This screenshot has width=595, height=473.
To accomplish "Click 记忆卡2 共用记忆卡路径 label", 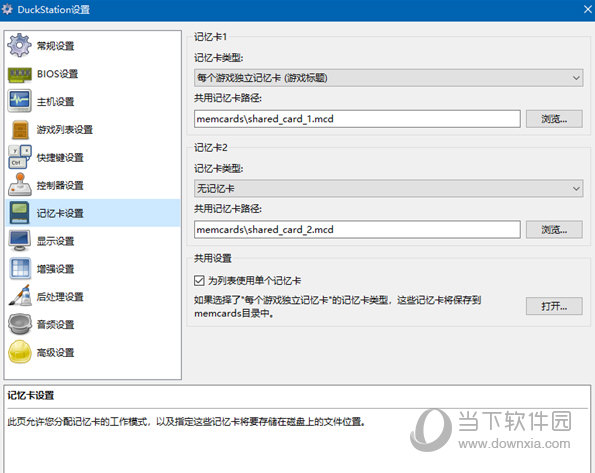I will coord(228,208).
